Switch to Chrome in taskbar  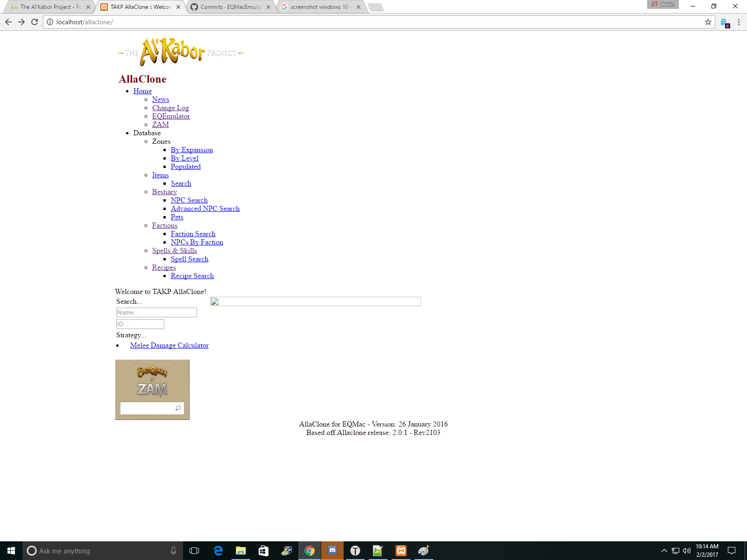click(309, 551)
